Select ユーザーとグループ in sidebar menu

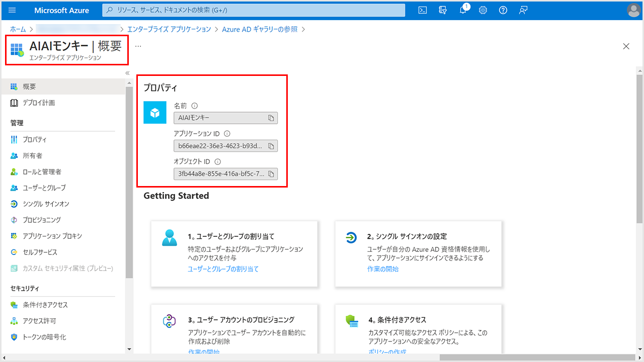[x=44, y=188]
